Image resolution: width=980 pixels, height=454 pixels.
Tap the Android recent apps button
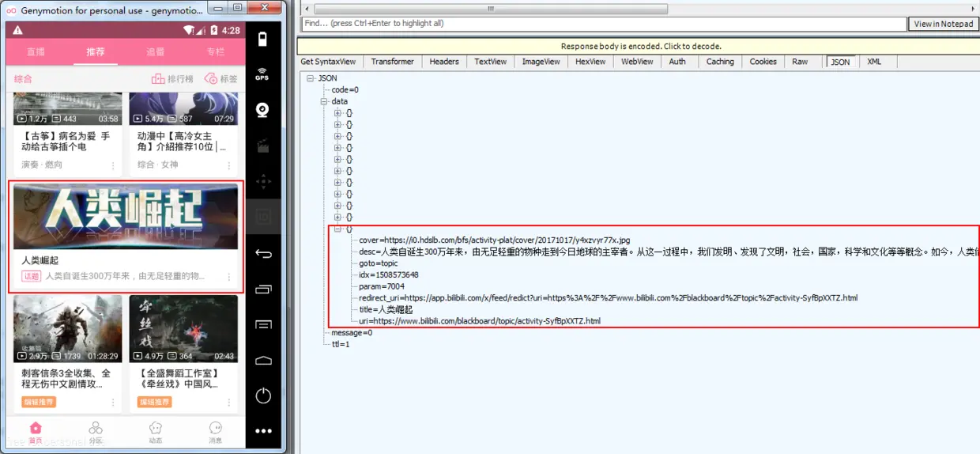(x=263, y=288)
